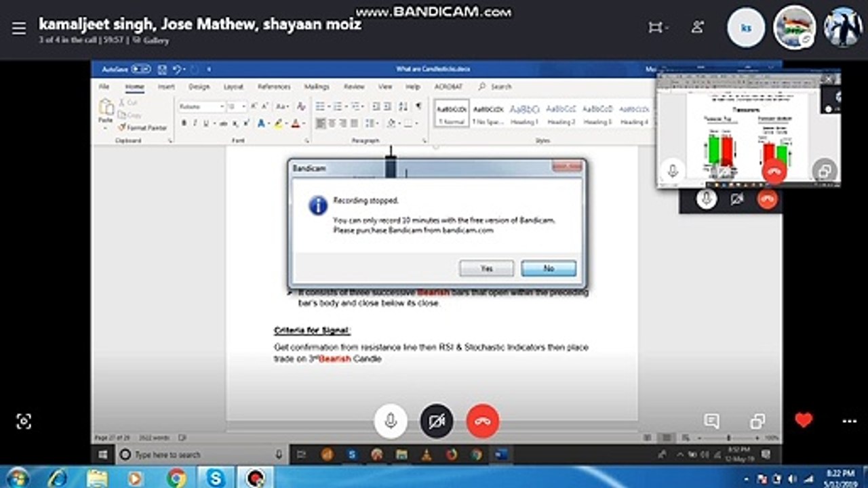
Task: Open Skype's call layout view dropdown
Action: [658, 28]
